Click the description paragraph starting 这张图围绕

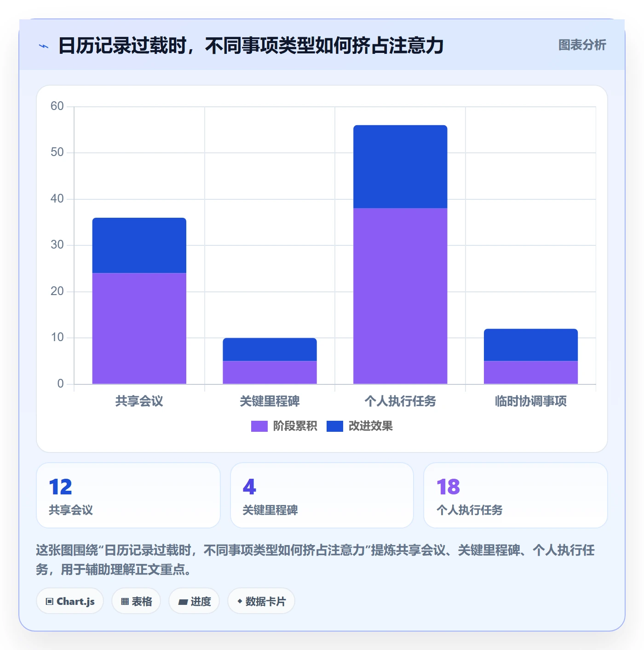pyautogui.click(x=316, y=560)
